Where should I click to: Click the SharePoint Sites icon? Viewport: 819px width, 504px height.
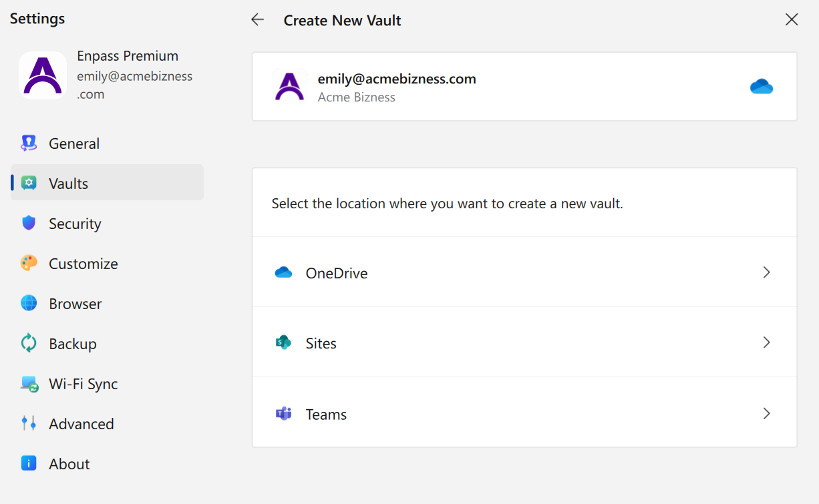coord(284,343)
